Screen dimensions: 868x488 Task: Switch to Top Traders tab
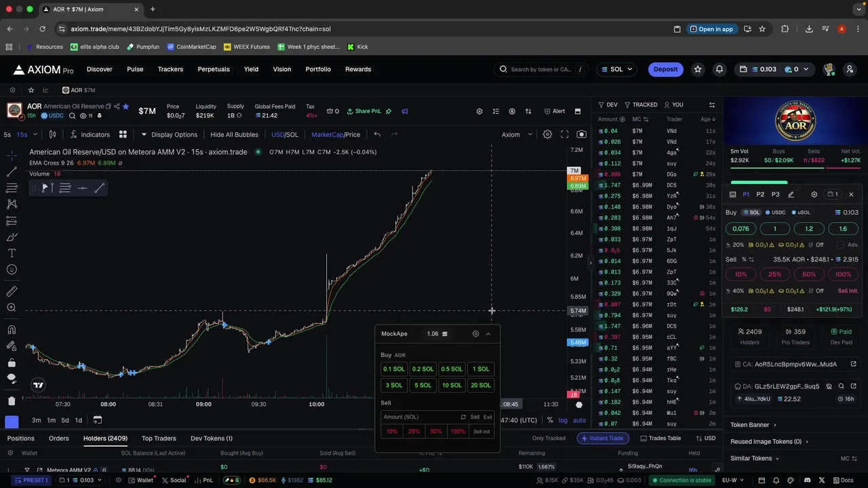click(x=159, y=439)
